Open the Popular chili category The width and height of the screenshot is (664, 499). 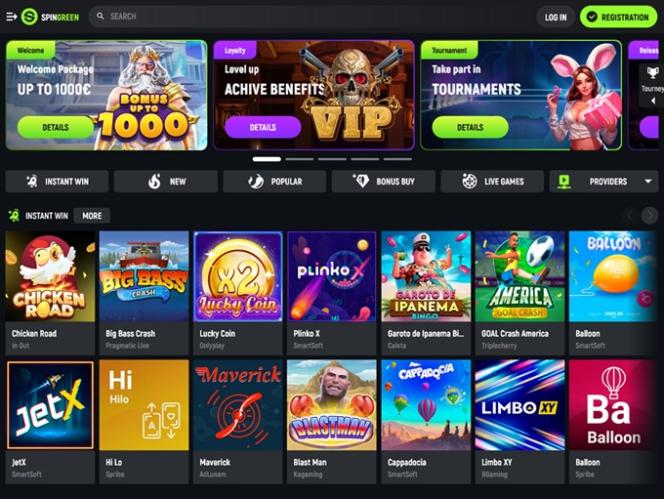(x=274, y=181)
